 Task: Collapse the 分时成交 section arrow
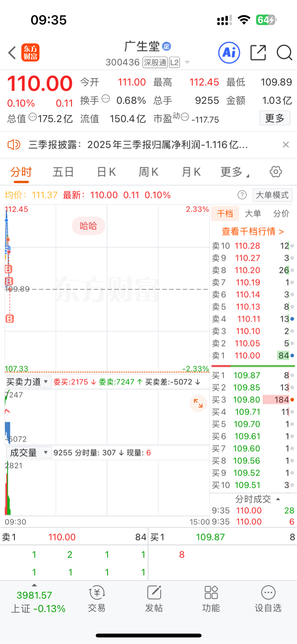(x=278, y=499)
